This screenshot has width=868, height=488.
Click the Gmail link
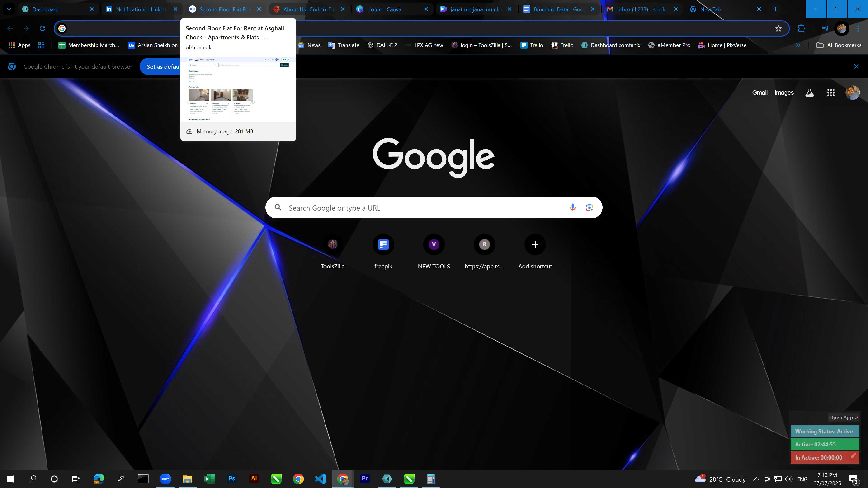(x=760, y=93)
